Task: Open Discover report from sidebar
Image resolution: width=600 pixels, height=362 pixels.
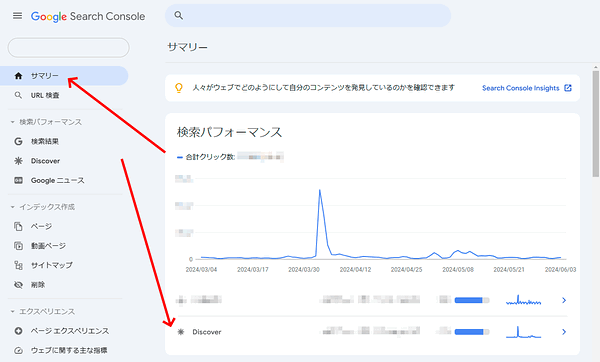Action: 45,161
